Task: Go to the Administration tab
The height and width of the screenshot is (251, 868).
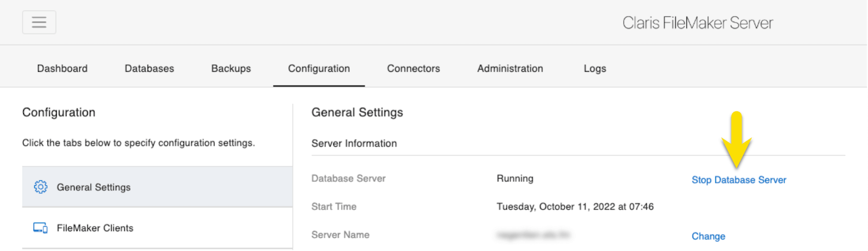Action: 510,68
